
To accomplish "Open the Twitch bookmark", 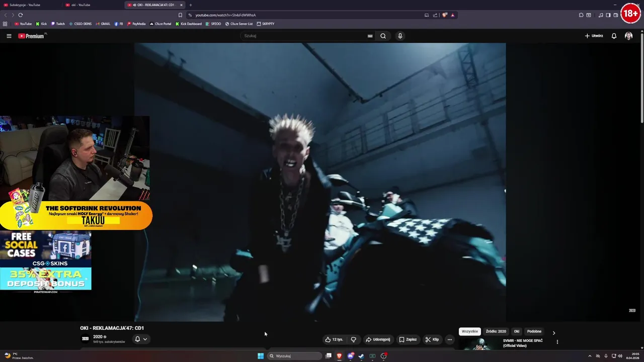I will pos(58,24).
